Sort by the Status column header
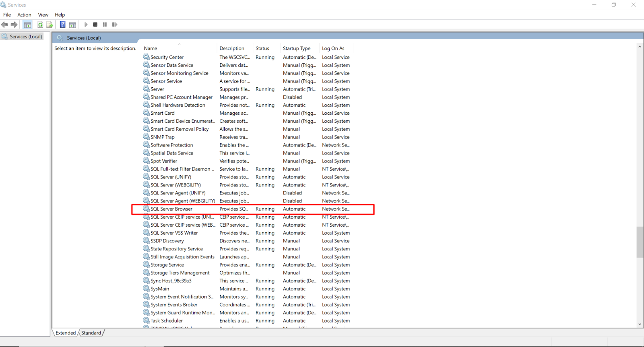This screenshot has width=644, height=347. 262,48
